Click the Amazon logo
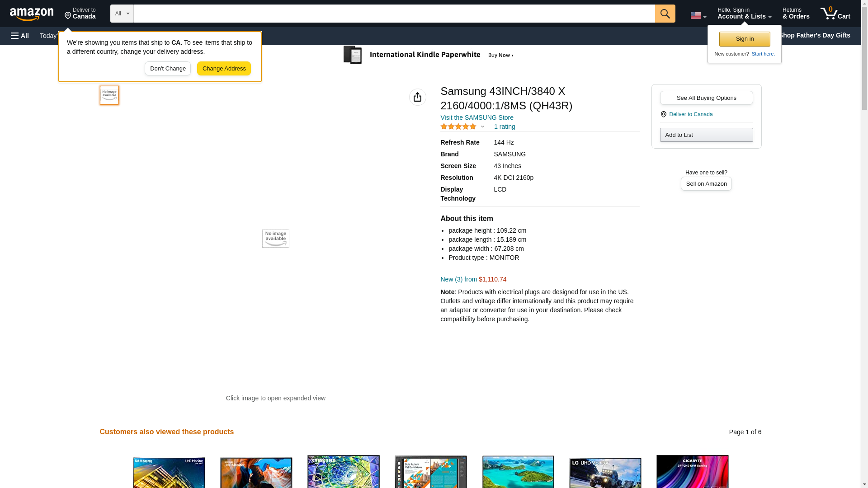This screenshot has width=868, height=488. (x=32, y=14)
